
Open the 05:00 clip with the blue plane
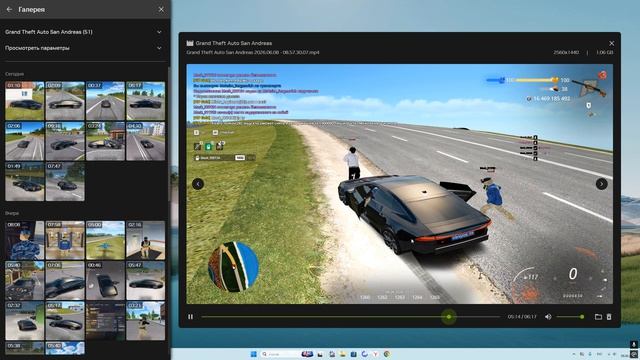105,240
